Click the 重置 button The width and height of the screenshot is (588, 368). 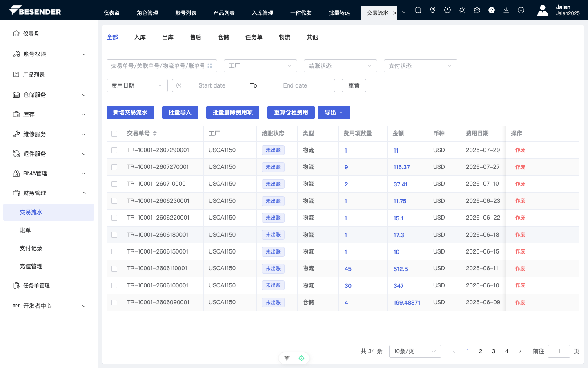[x=354, y=85]
